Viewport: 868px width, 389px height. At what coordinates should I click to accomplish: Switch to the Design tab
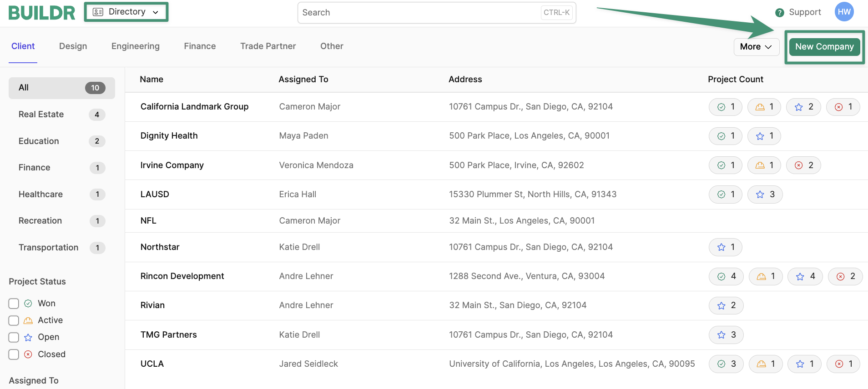[73, 46]
